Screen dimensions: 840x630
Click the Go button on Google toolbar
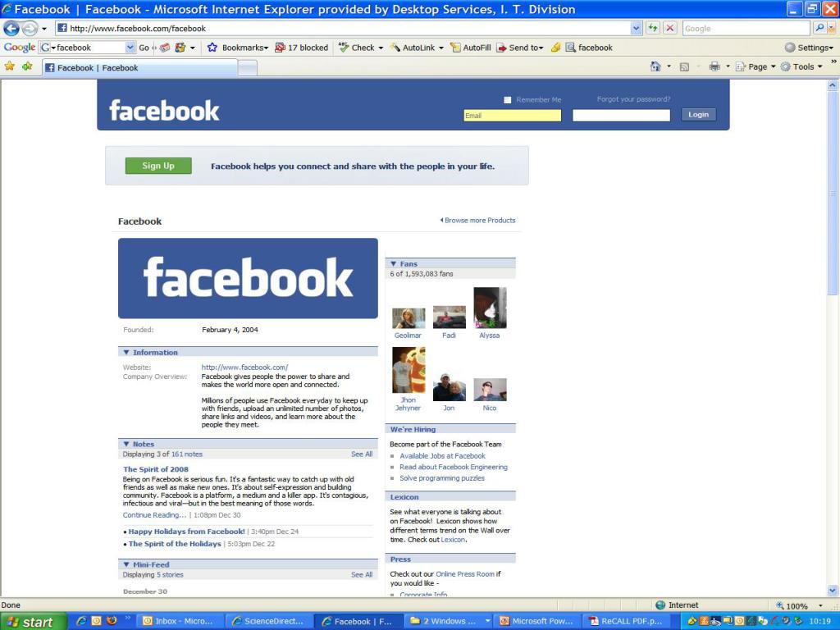click(144, 48)
